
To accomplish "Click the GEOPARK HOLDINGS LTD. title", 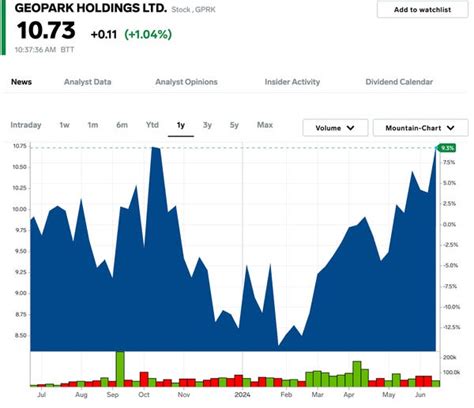I will [91, 8].
